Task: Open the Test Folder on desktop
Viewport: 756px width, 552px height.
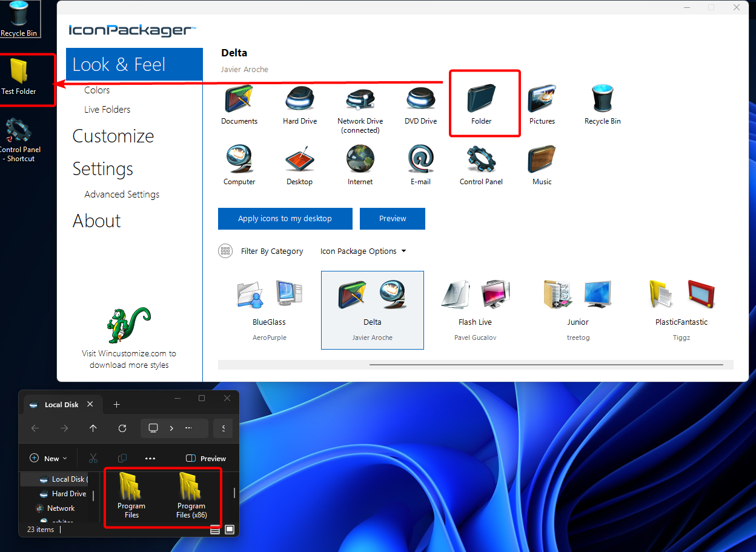Action: coord(19,76)
